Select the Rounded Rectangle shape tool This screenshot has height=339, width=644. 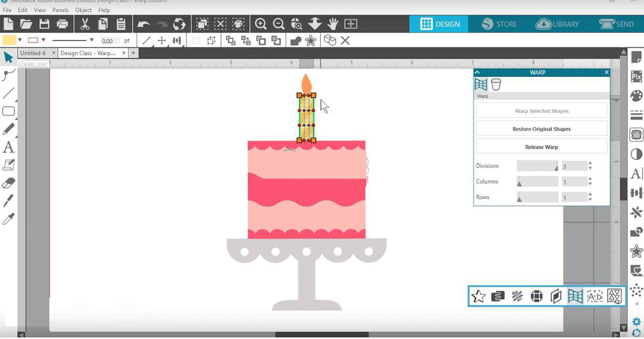click(8, 111)
